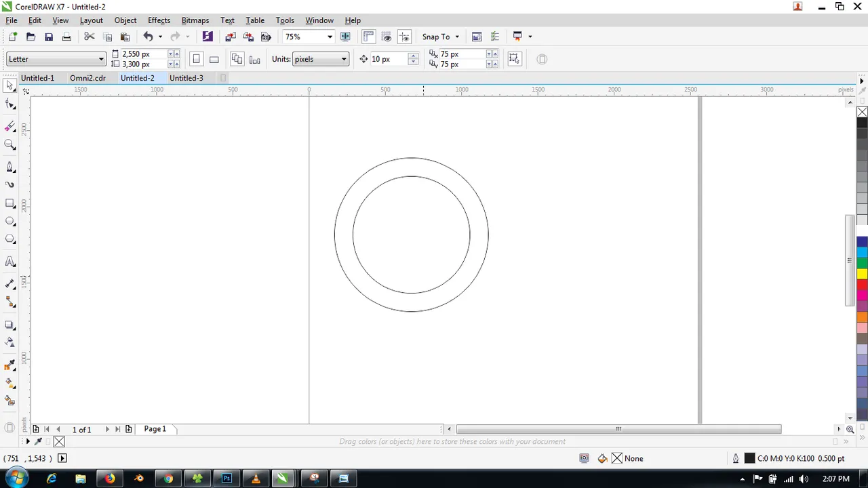Copy selection to clipboard

pyautogui.click(x=107, y=37)
